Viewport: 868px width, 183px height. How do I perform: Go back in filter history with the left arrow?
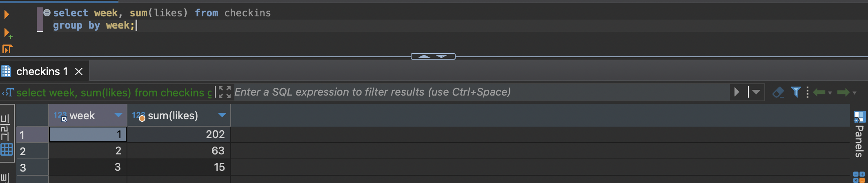point(819,92)
